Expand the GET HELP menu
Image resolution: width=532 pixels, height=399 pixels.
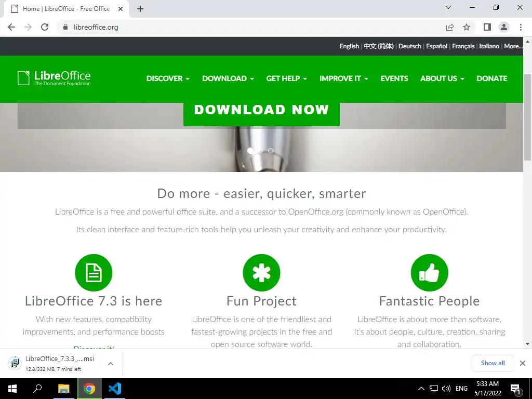pos(287,78)
